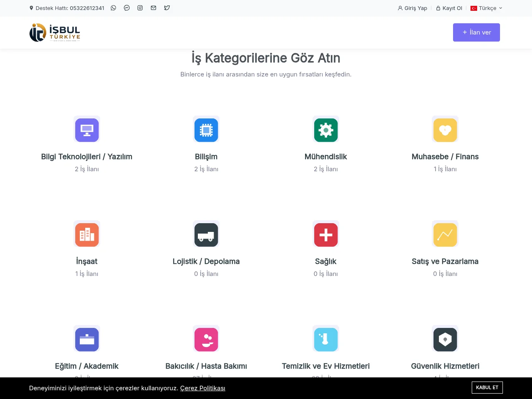Screen dimensions: 532x399
Task: Open the Muhasebe / Finans category title
Action: point(445,157)
